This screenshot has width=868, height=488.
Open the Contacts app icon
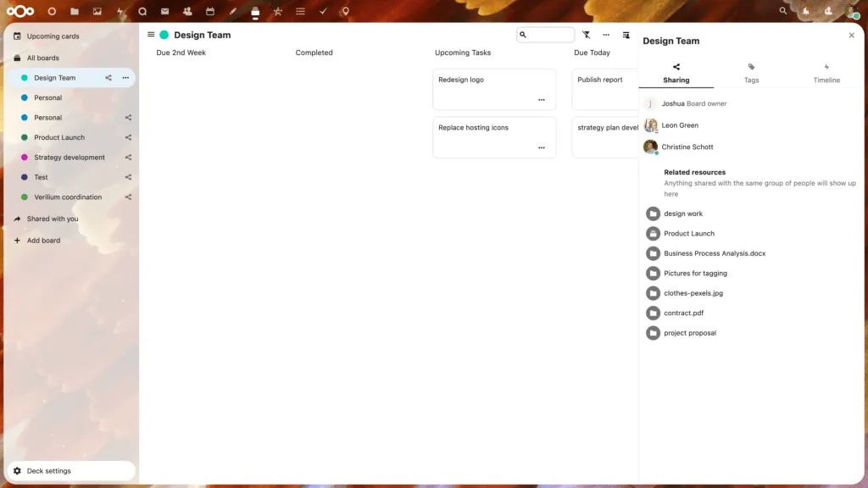(187, 11)
